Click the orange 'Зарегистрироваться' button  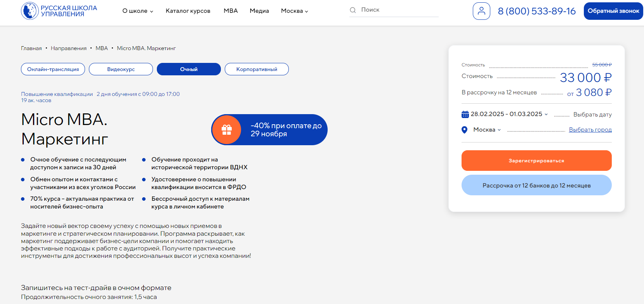(536, 161)
